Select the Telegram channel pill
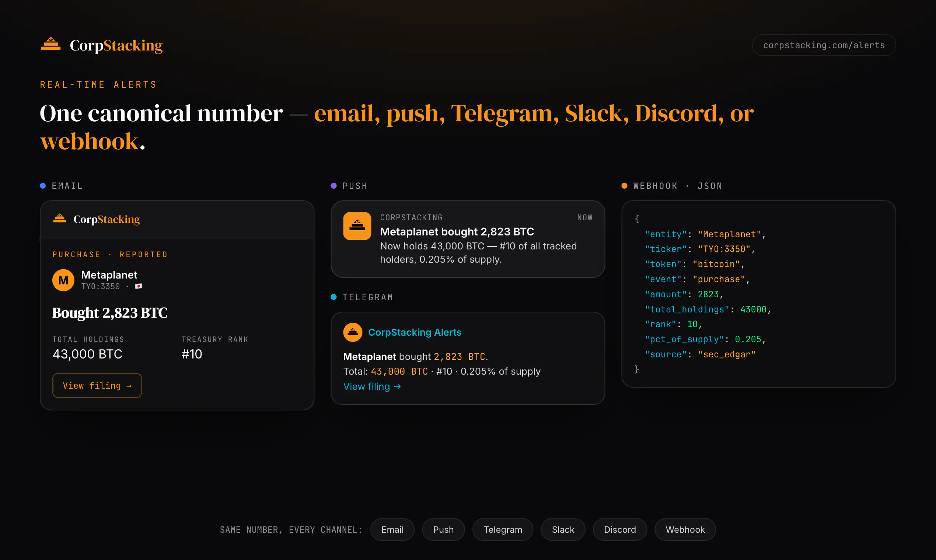Image resolution: width=936 pixels, height=560 pixels. pyautogui.click(x=502, y=529)
